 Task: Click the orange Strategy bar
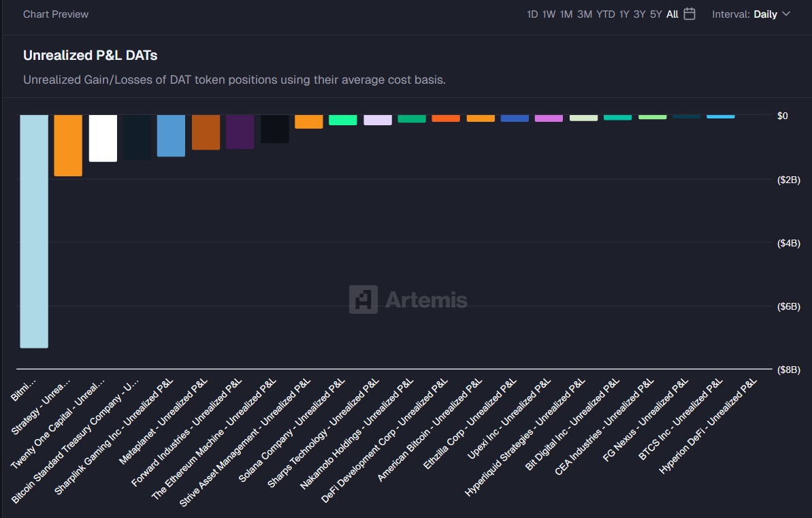68,146
